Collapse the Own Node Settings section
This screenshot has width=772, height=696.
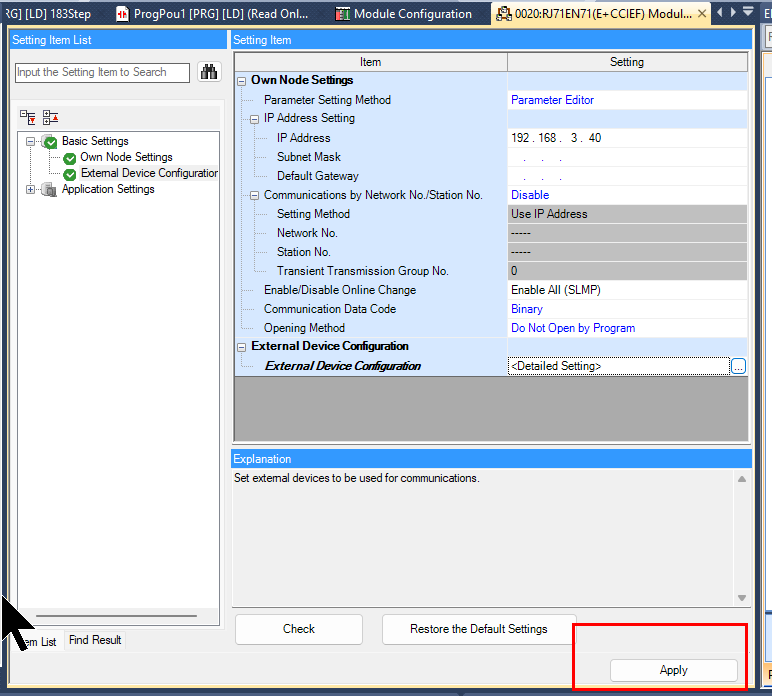click(x=242, y=81)
